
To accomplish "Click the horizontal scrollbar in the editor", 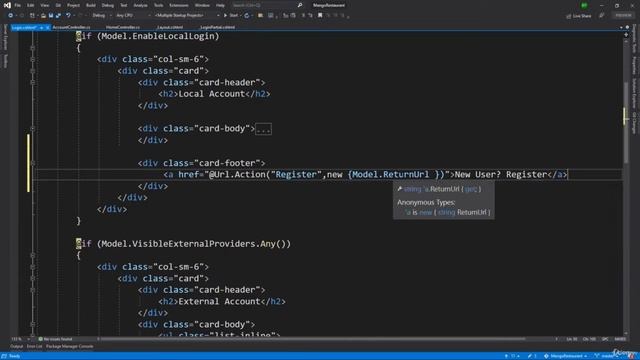I will [312, 339].
